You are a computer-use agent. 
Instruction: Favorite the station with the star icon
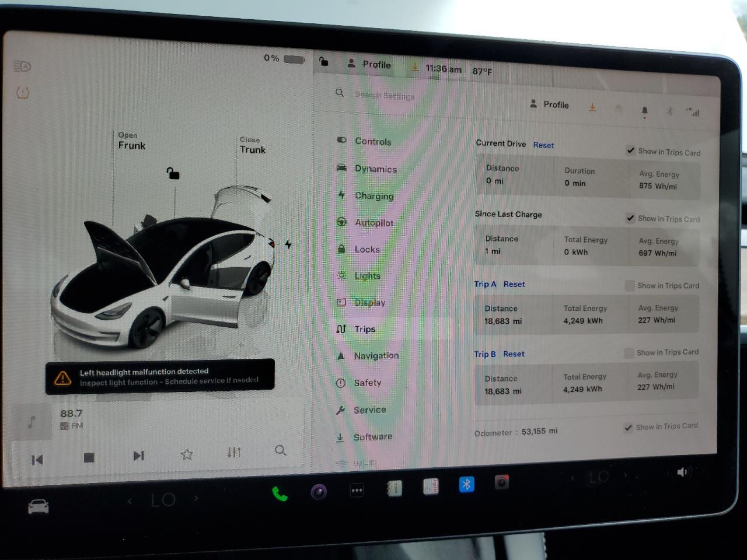[x=187, y=454]
